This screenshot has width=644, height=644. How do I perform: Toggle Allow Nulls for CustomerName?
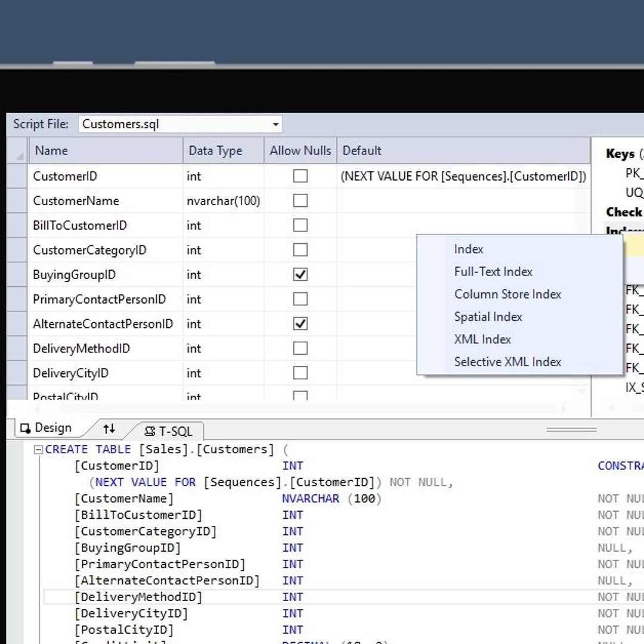tap(300, 200)
